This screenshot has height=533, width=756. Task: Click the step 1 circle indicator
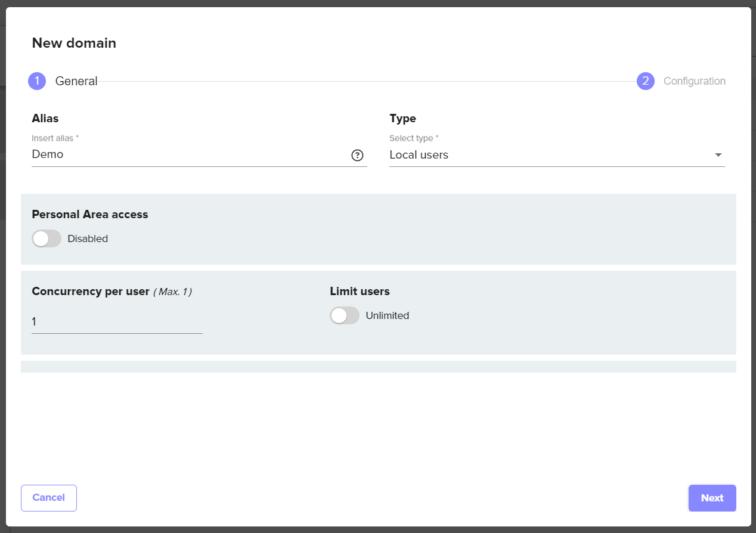[37, 81]
